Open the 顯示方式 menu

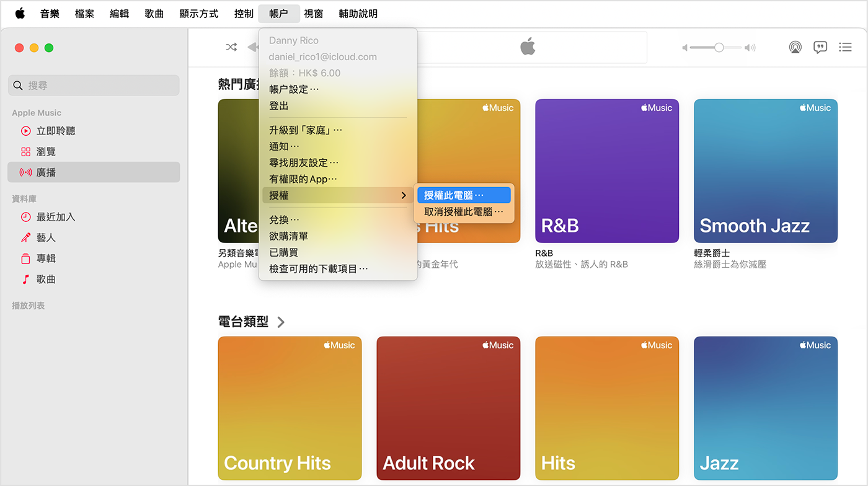198,14
